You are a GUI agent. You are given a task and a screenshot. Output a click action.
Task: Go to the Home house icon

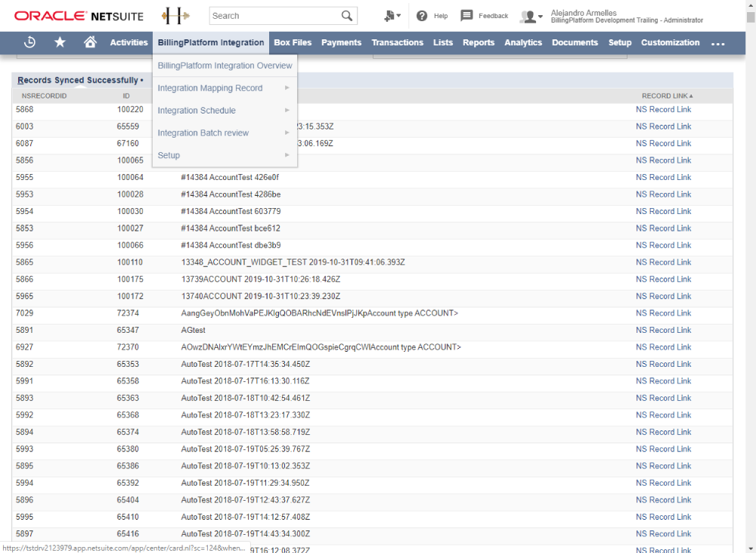pyautogui.click(x=90, y=42)
